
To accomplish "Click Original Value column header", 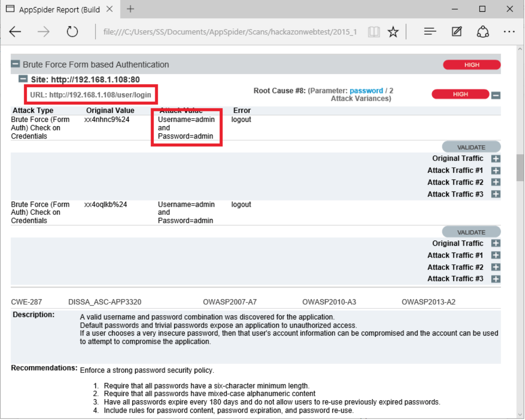I will (x=110, y=110).
